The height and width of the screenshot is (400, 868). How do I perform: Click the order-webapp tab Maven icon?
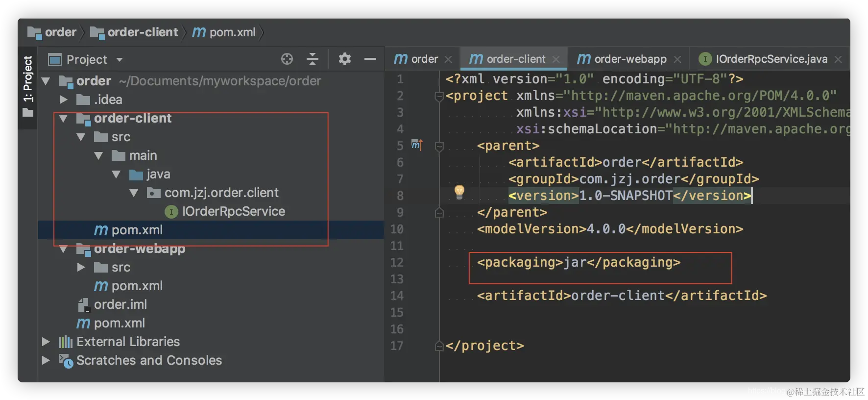pos(584,59)
